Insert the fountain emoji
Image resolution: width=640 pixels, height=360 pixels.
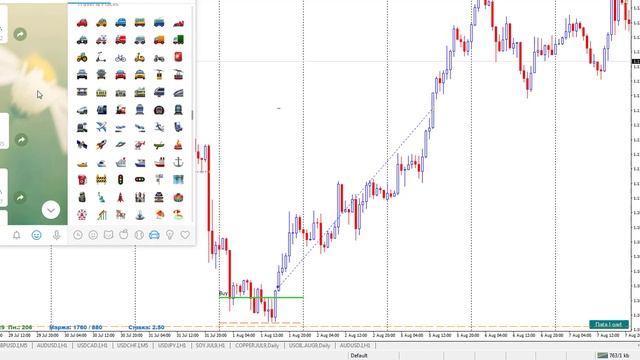pyautogui.click(x=140, y=215)
